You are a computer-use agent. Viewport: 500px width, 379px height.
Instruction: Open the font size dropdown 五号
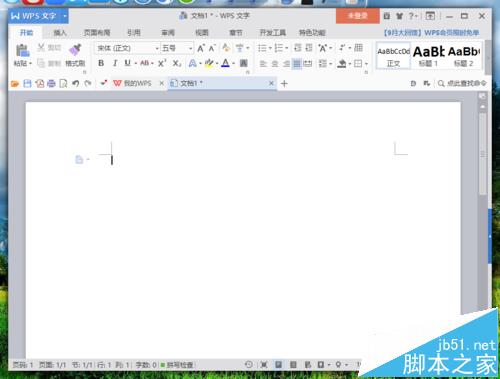click(177, 48)
